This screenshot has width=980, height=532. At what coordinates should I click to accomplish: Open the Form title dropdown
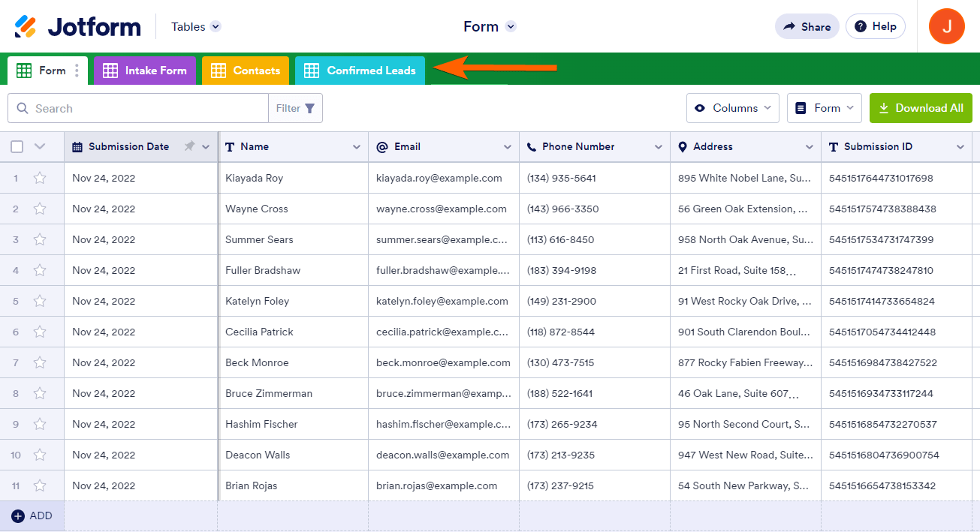click(x=511, y=27)
